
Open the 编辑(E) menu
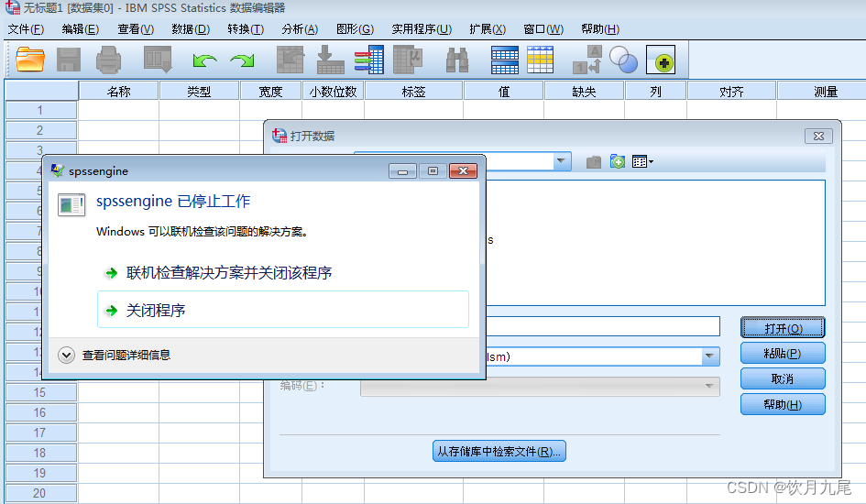[x=80, y=28]
